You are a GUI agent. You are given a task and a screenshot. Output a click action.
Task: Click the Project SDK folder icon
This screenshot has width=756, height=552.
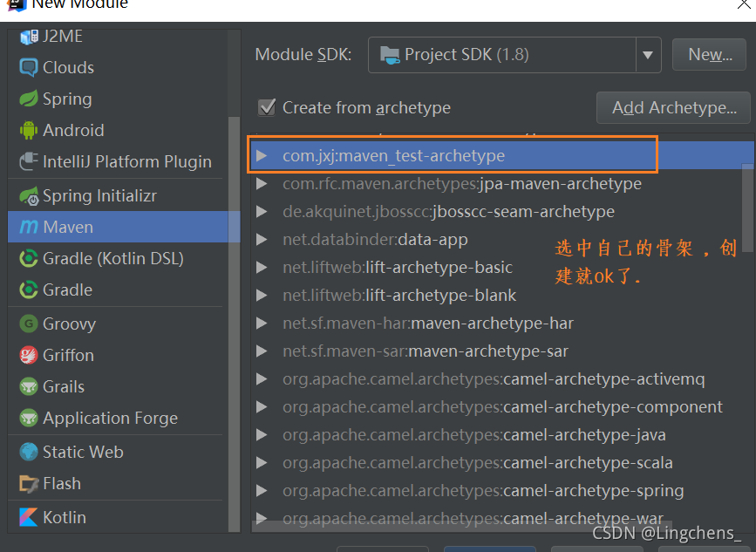point(390,55)
